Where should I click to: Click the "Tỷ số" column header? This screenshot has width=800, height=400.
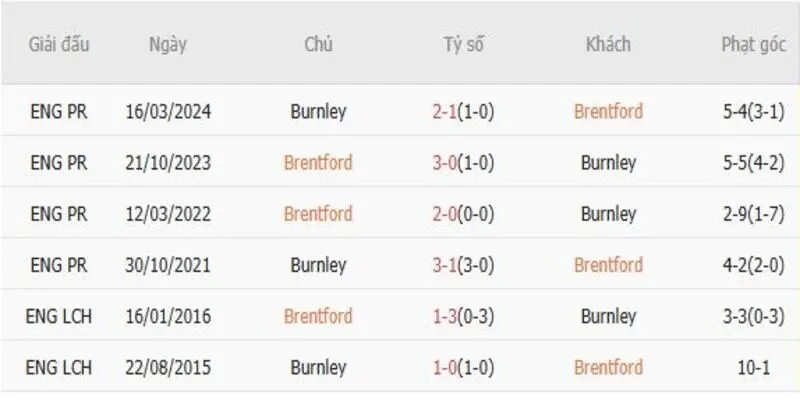click(x=463, y=45)
